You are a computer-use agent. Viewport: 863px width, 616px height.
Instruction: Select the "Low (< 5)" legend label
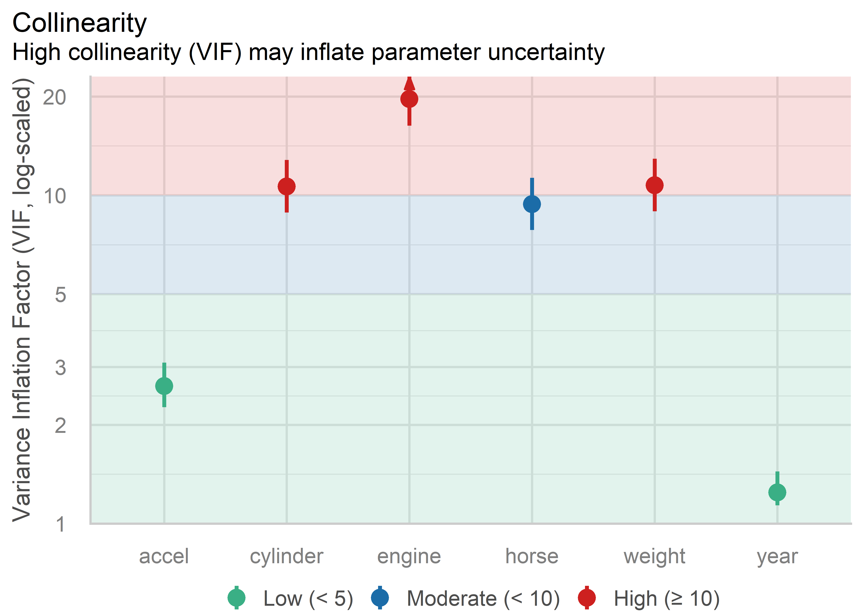(x=308, y=599)
